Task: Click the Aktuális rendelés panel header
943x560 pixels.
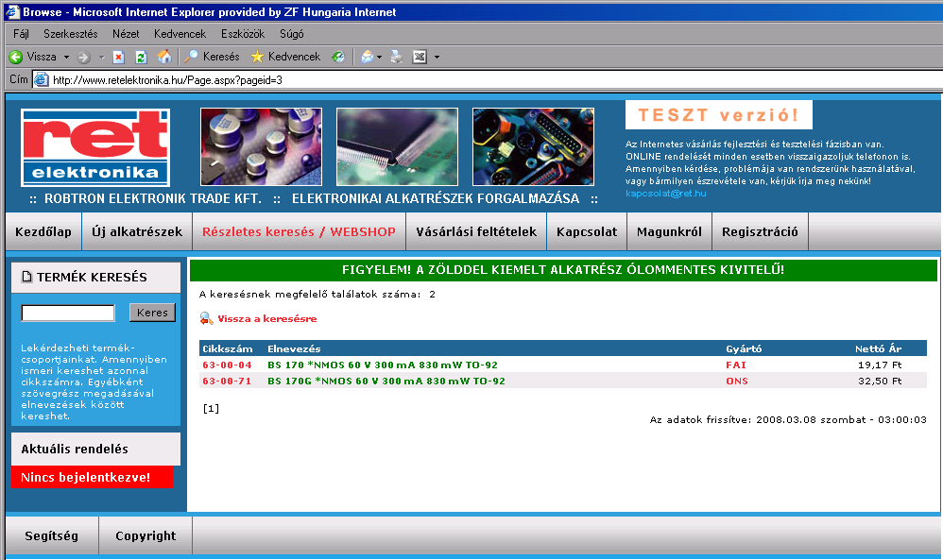Action: pyautogui.click(x=95, y=449)
